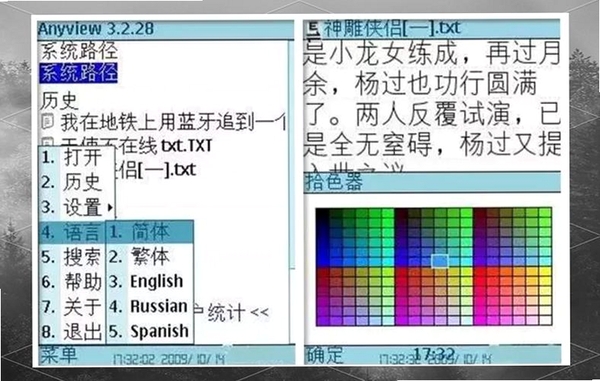Confirm with the 确定 softkey
600x381 pixels.
click(324, 355)
